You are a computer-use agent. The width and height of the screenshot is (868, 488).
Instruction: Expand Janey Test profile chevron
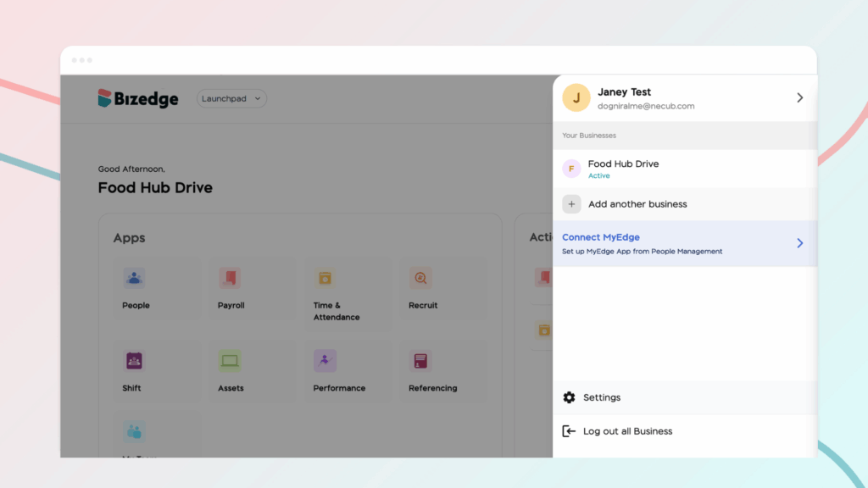point(799,98)
